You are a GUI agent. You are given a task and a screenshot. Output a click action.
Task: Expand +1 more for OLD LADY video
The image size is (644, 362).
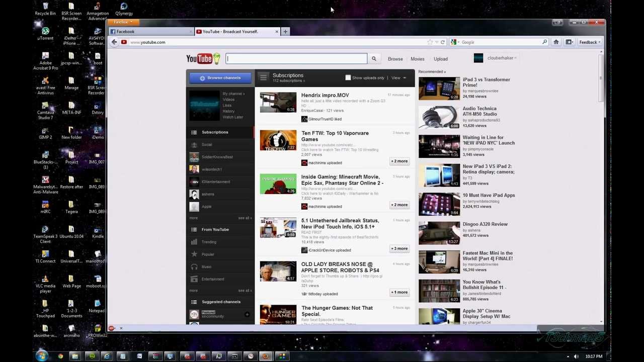coord(399,293)
